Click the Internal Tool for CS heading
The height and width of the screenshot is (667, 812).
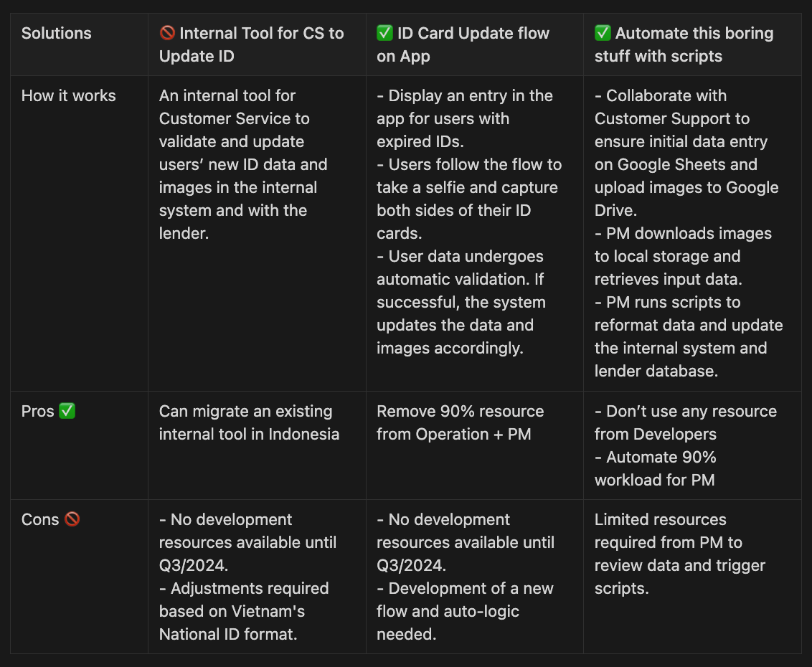click(x=252, y=44)
